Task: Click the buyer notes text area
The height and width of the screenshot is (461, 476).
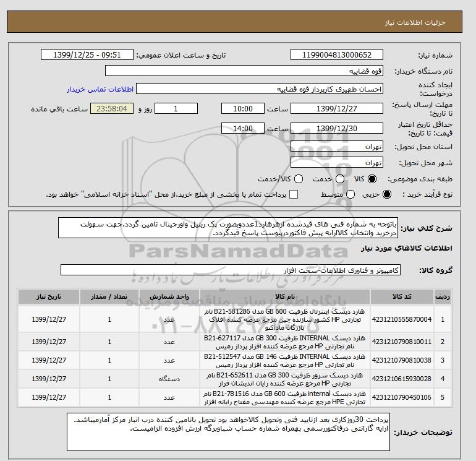Action: 228,432
